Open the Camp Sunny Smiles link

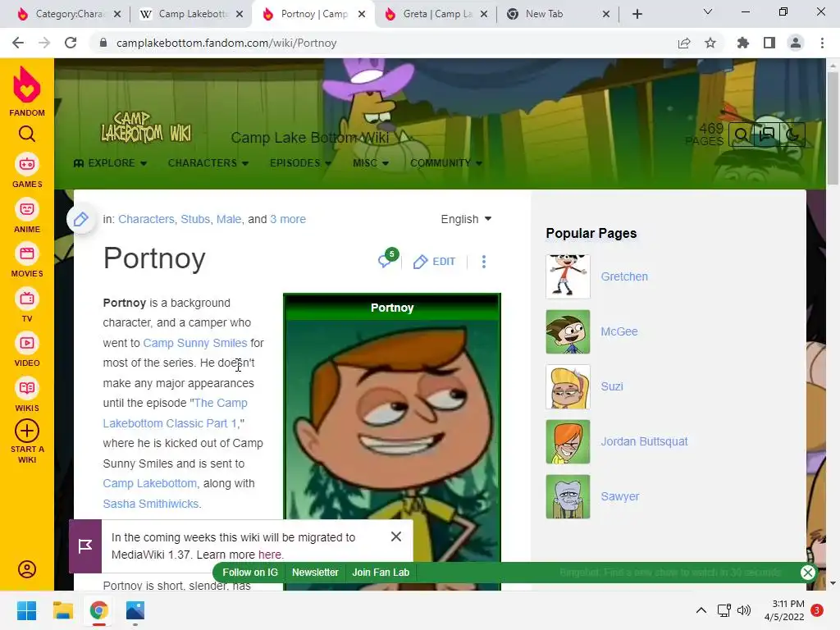(195, 343)
